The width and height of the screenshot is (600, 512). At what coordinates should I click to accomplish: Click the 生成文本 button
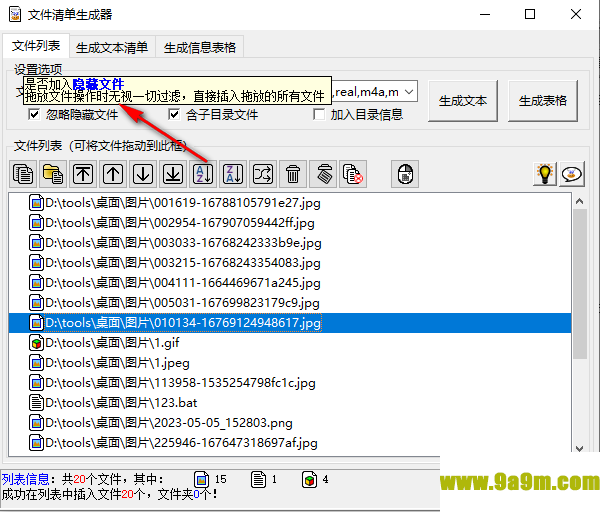[463, 101]
